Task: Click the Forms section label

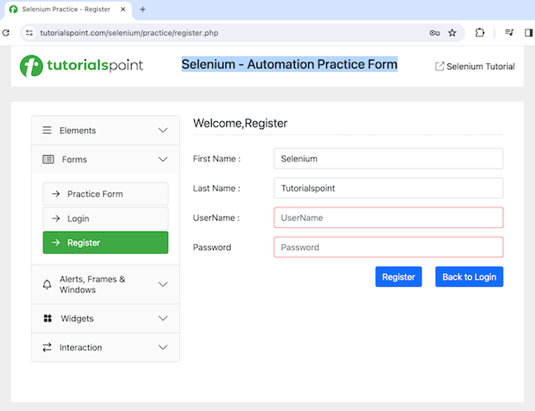Action: click(x=74, y=159)
